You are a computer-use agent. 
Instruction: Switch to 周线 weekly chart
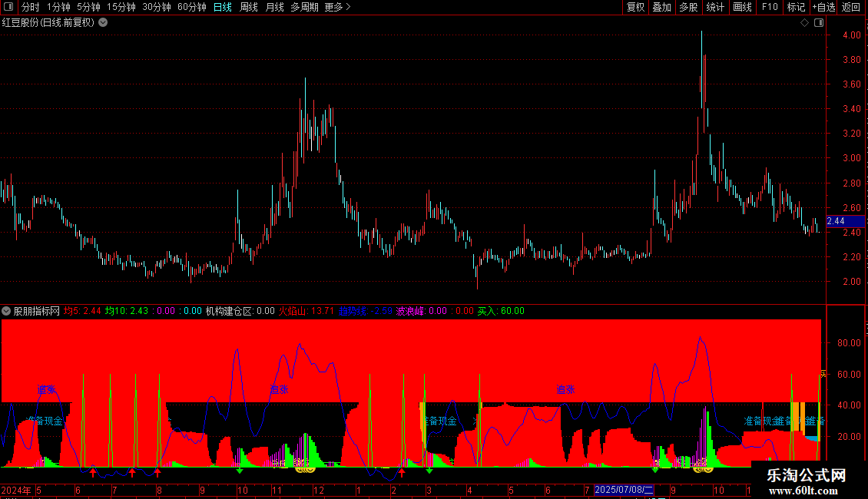pyautogui.click(x=249, y=7)
